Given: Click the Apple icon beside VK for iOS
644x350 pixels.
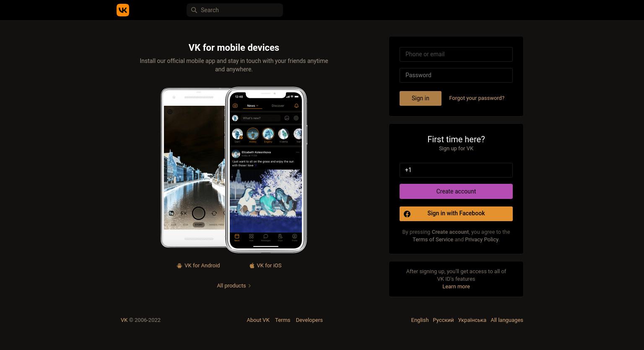Looking at the screenshot, I should 252,266.
